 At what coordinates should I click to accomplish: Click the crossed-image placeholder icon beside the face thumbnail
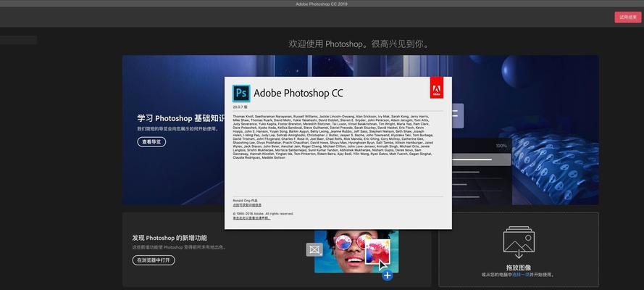314,249
